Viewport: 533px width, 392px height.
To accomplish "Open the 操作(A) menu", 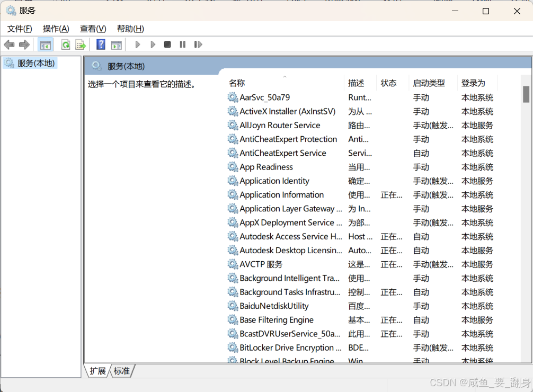I will (56, 29).
